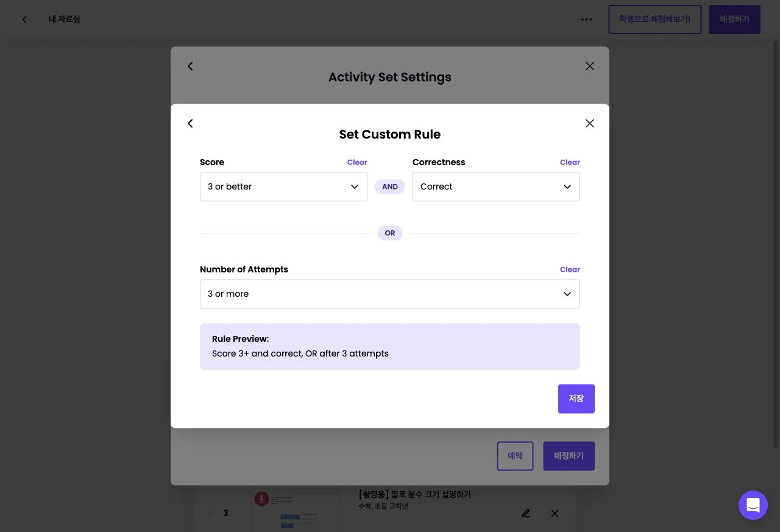The height and width of the screenshot is (532, 780).
Task: Open the three-dot more options menu
Action: click(x=586, y=20)
